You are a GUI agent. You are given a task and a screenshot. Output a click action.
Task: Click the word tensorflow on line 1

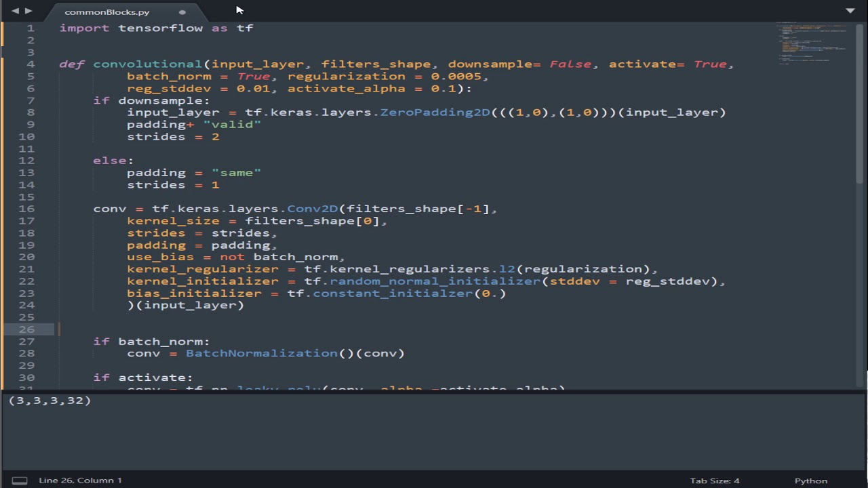coord(161,28)
